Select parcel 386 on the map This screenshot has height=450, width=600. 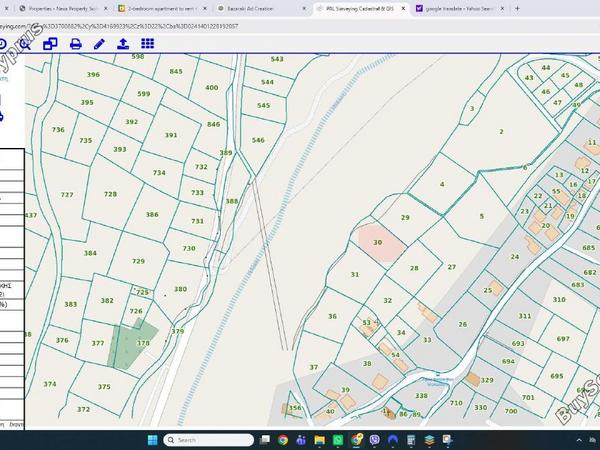(x=152, y=215)
